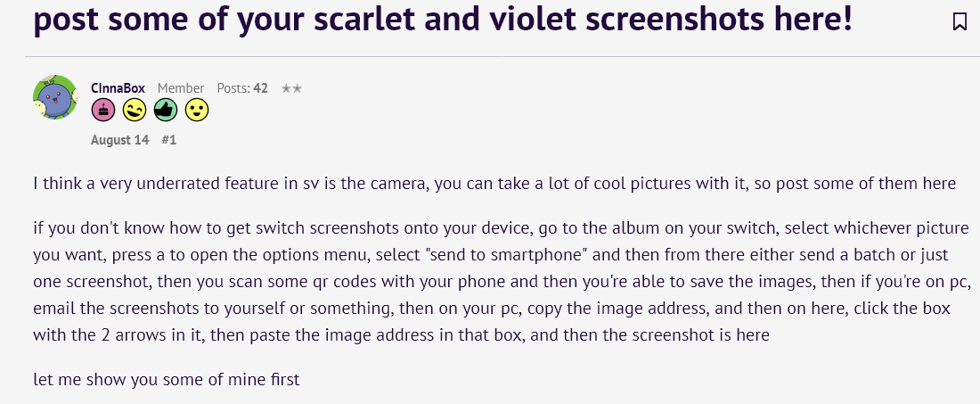This screenshot has width=980, height=404.
Task: Click the line mentioning 2 arrows box
Action: [401, 335]
